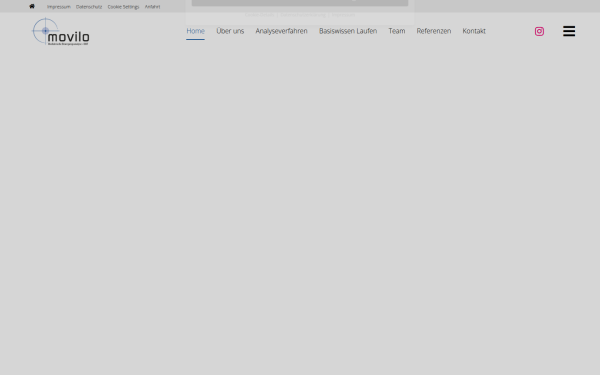Click the home icon in top bar
The height and width of the screenshot is (375, 600).
(x=32, y=6)
